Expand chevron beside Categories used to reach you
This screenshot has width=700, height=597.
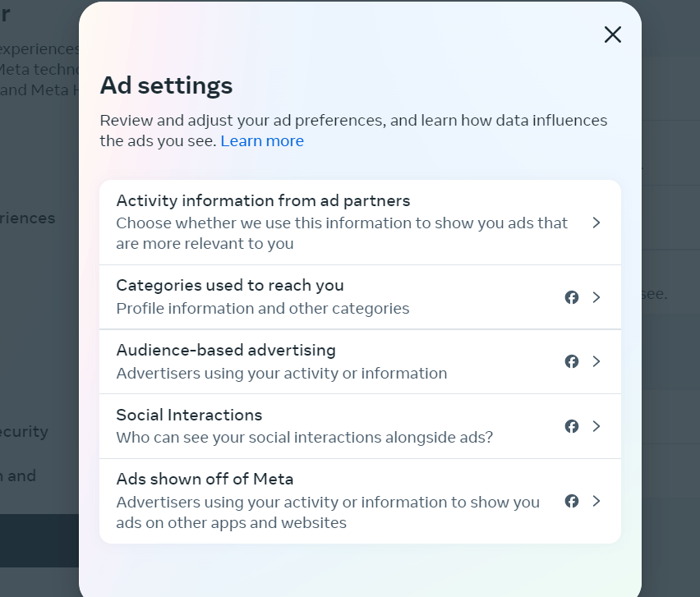(596, 297)
